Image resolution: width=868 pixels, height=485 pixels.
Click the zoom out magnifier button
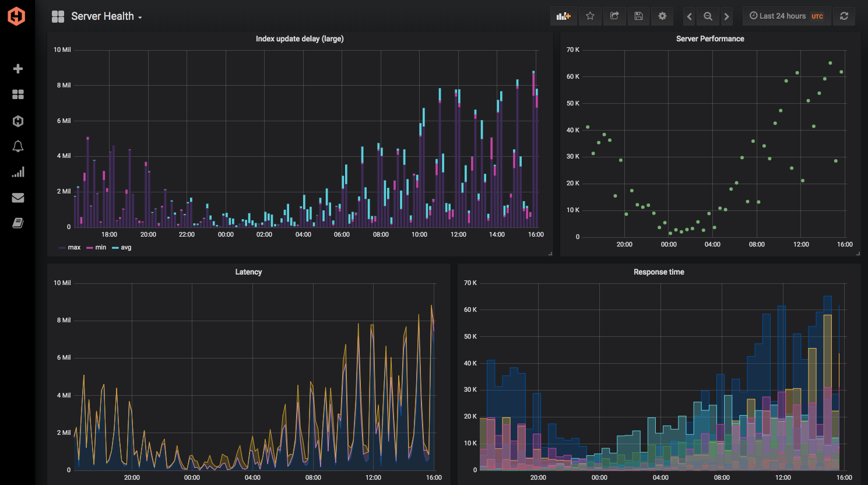pos(707,16)
